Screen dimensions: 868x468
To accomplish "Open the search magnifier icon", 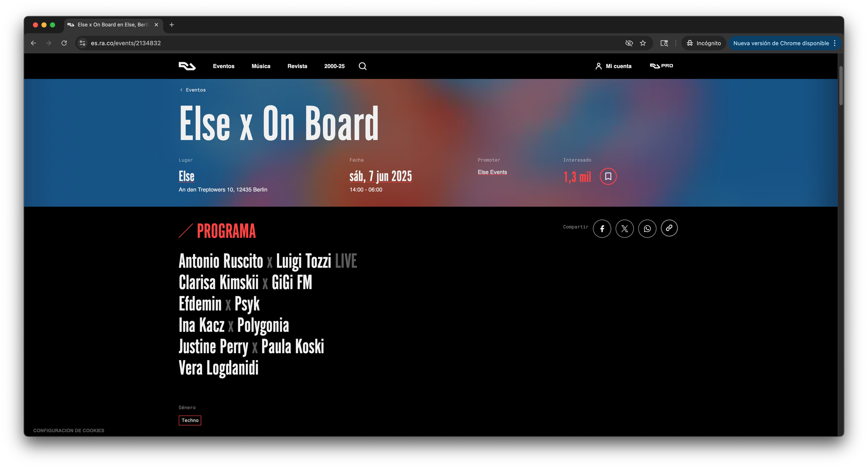I will [x=362, y=66].
